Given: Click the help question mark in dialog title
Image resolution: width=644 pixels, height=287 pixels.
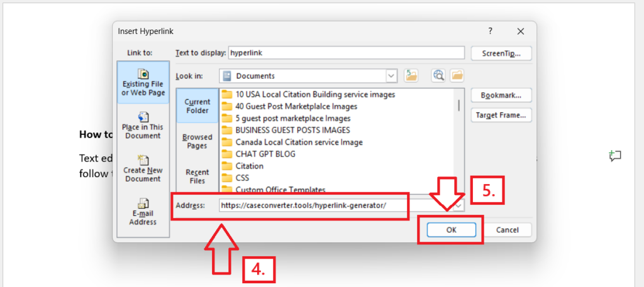Looking at the screenshot, I should point(490,31).
